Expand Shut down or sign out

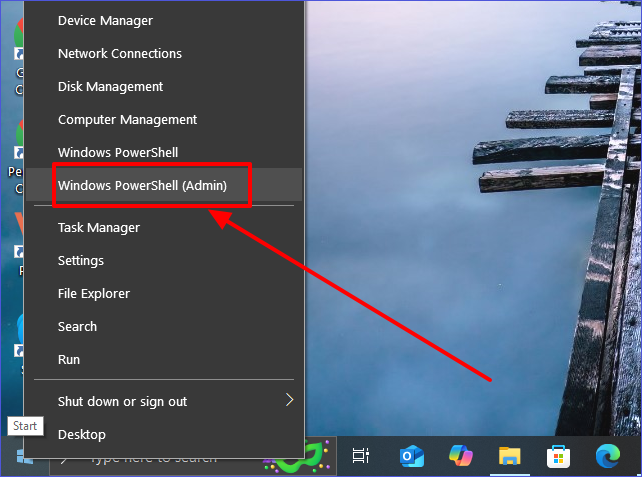pos(164,401)
